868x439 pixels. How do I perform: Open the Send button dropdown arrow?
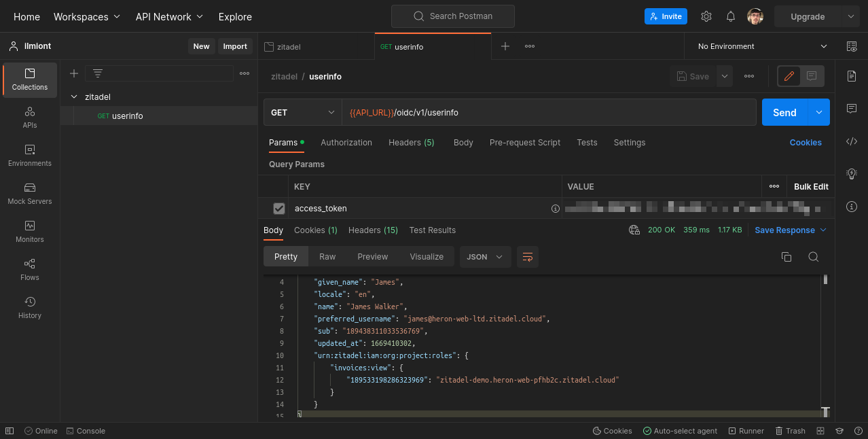click(x=819, y=112)
